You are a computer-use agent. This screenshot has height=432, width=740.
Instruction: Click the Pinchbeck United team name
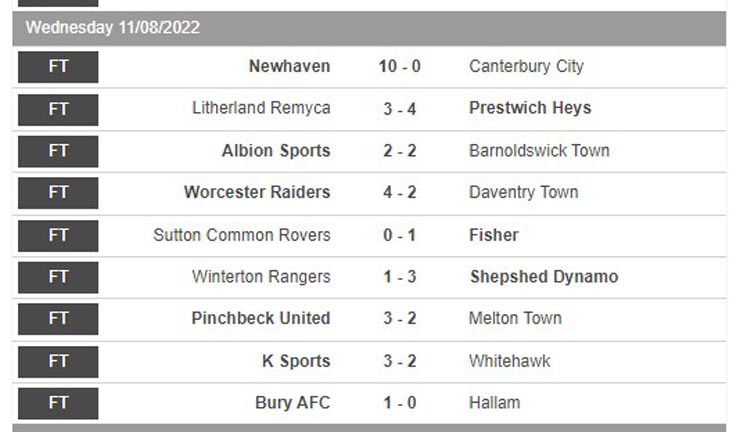[x=261, y=318]
